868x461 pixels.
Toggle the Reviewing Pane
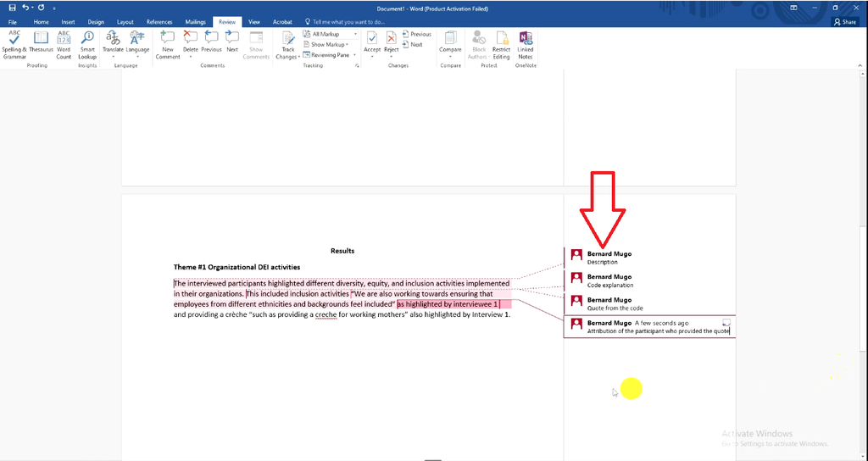point(326,55)
